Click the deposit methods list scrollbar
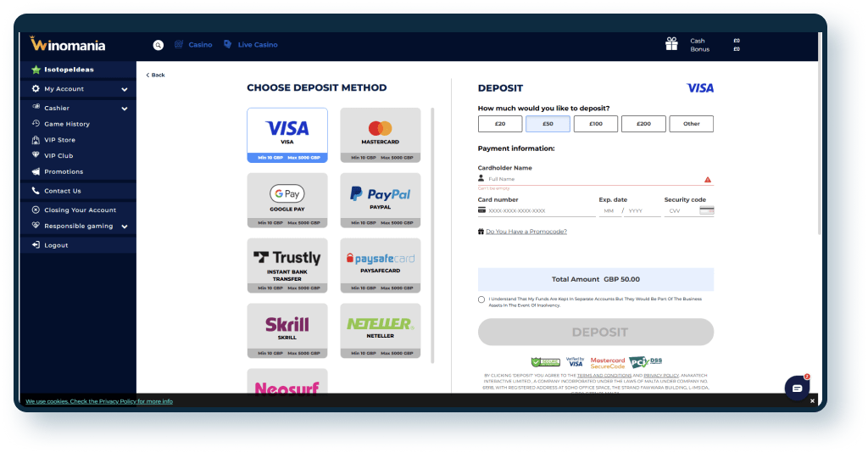 pyautogui.click(x=432, y=235)
